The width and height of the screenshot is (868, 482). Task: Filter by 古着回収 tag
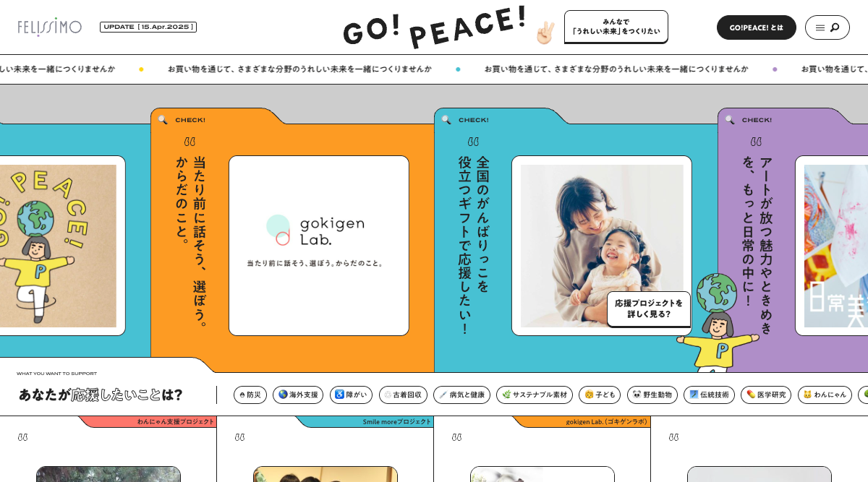[403, 395]
